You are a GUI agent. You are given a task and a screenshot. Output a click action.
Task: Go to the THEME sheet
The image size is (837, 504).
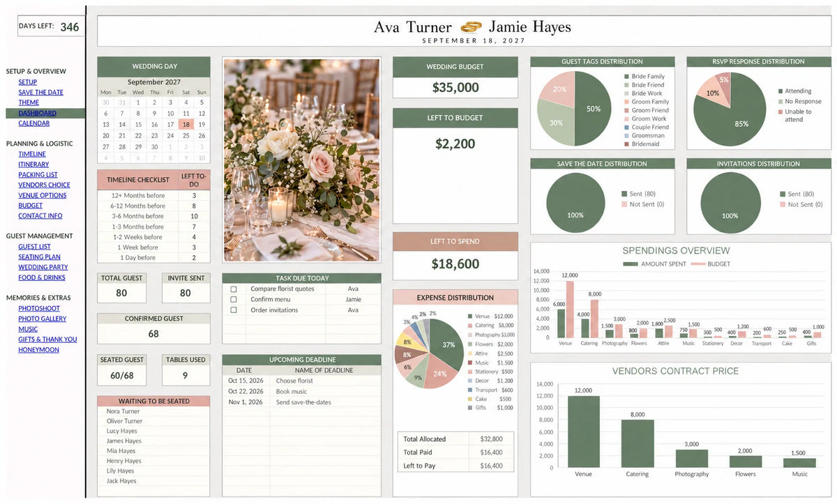point(29,102)
